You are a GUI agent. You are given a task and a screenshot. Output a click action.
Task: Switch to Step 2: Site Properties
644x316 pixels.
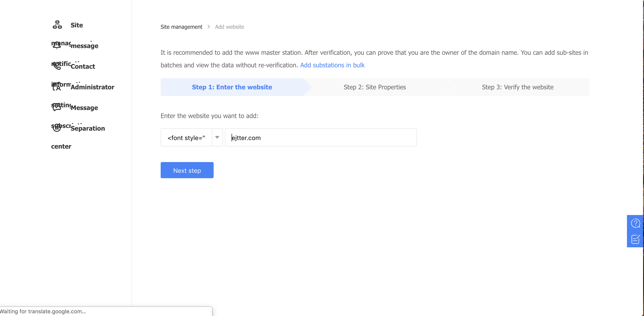pos(375,87)
